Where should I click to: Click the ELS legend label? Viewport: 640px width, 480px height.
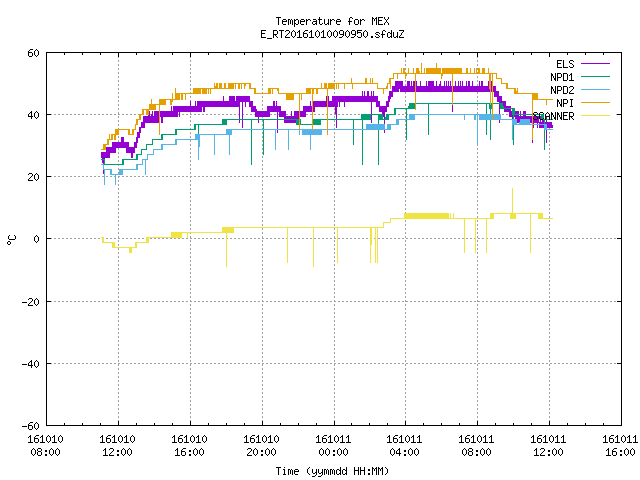(x=565, y=64)
